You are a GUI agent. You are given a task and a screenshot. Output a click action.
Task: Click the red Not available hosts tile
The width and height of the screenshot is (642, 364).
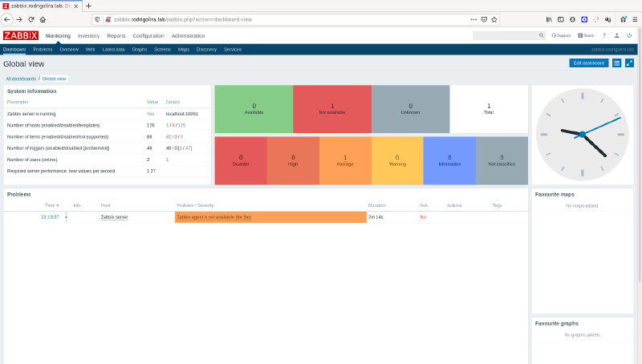pos(332,109)
